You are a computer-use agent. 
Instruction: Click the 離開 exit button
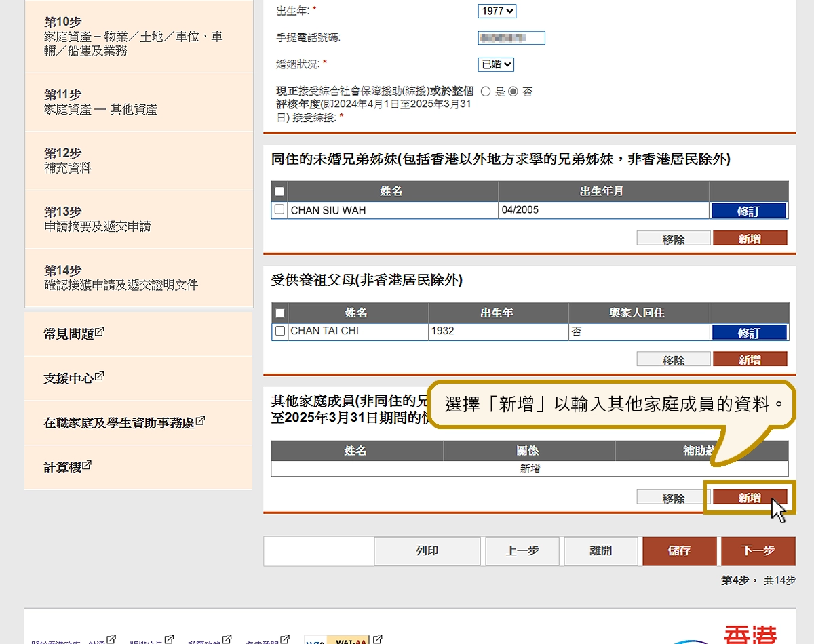tap(601, 551)
